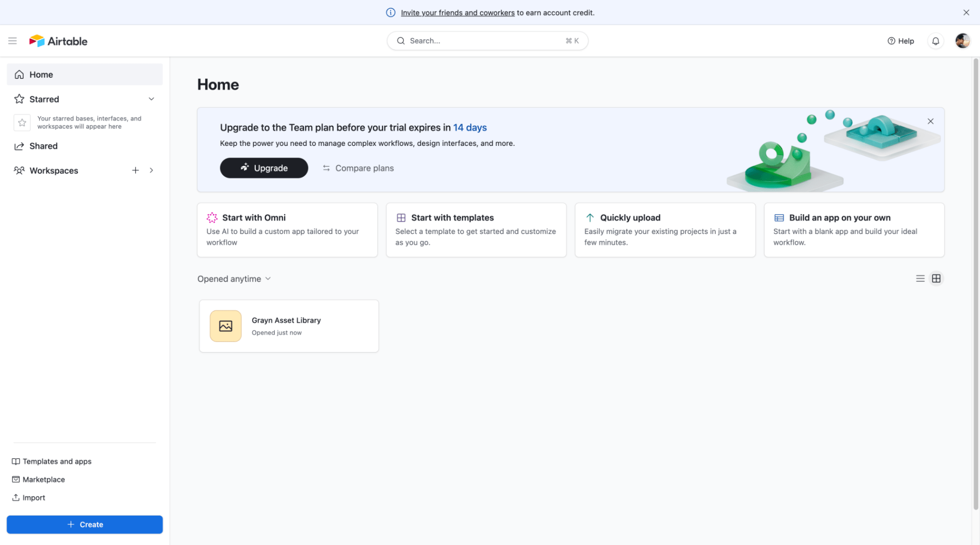Click the 14 days trial link
Screen dimensions: 980x545
(470, 127)
